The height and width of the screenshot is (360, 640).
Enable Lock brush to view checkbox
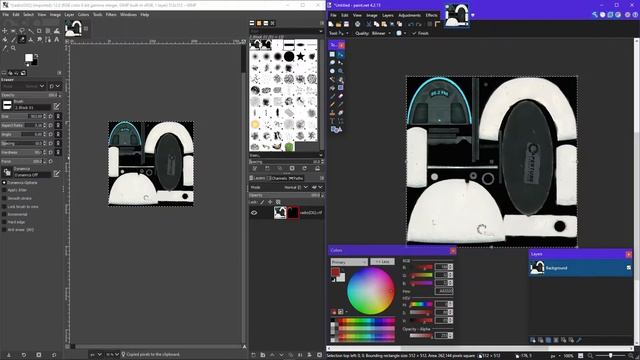[x=4, y=207]
